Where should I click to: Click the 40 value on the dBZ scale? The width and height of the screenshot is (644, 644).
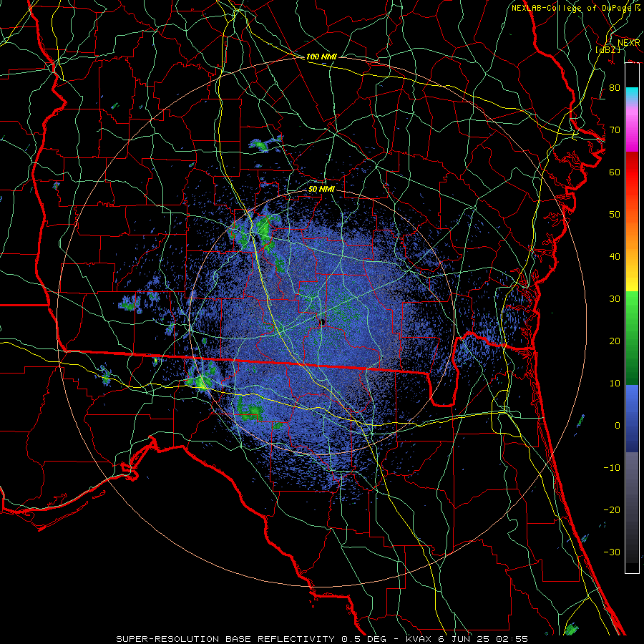(615, 257)
